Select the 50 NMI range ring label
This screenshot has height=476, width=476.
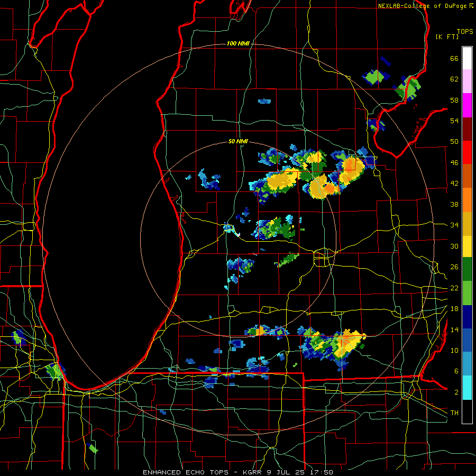(x=238, y=141)
